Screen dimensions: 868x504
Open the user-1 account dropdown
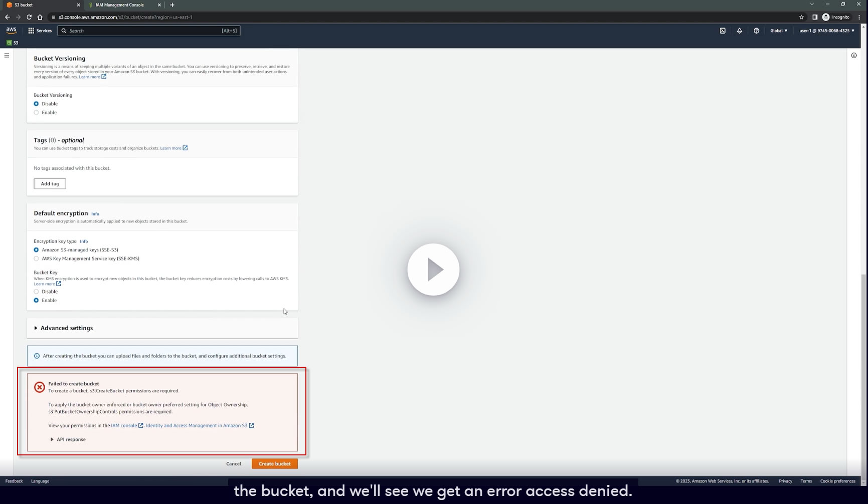(x=827, y=31)
